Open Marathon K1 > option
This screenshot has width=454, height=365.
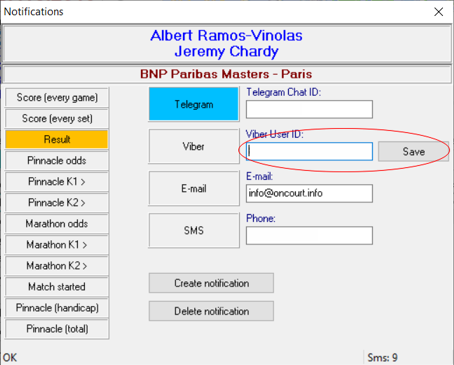click(57, 245)
